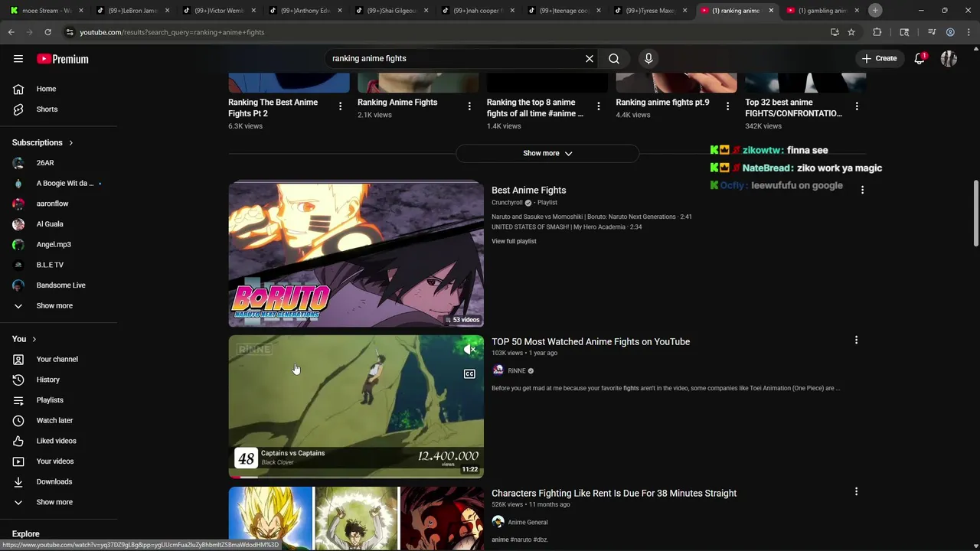This screenshot has width=980, height=551.
Task: Open a new browser tab
Action: click(x=875, y=11)
